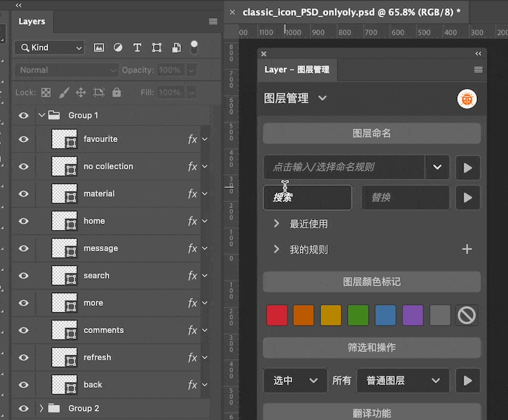Viewport: 508px width, 420px height.
Task: Lock image pixels brush icon
Action: (x=64, y=93)
